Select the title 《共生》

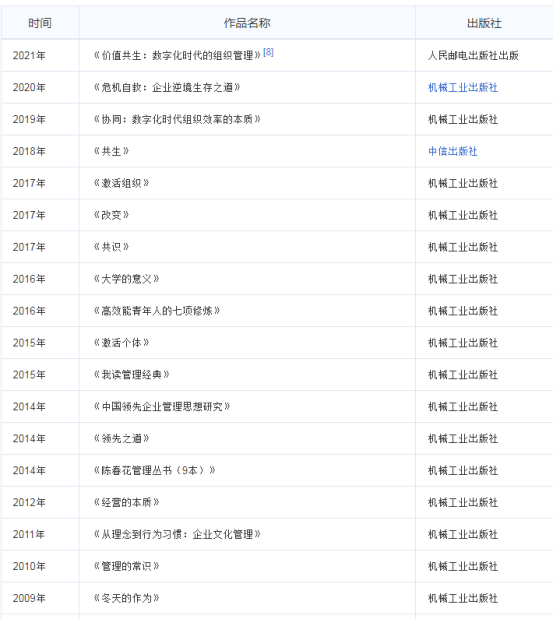click(x=112, y=151)
